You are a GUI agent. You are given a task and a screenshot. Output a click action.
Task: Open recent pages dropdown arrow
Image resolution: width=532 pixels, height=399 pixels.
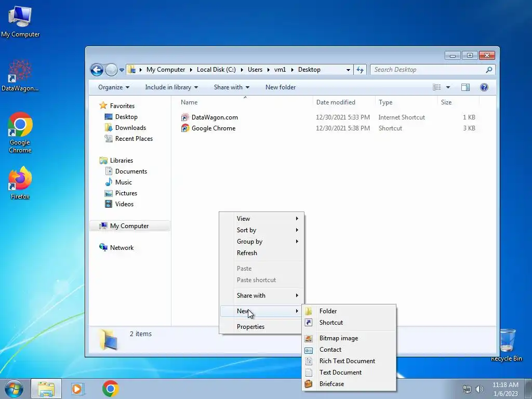click(x=122, y=70)
